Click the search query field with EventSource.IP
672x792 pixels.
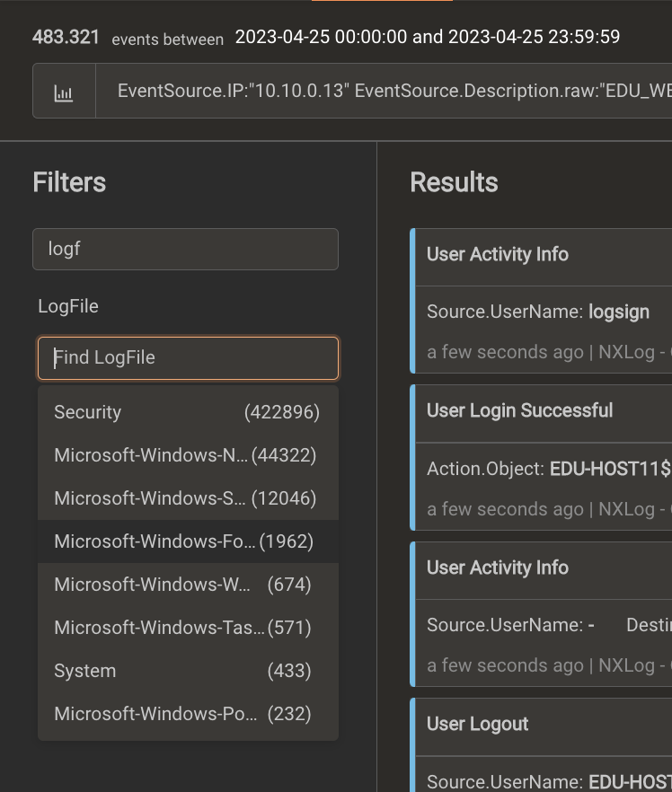click(384, 91)
